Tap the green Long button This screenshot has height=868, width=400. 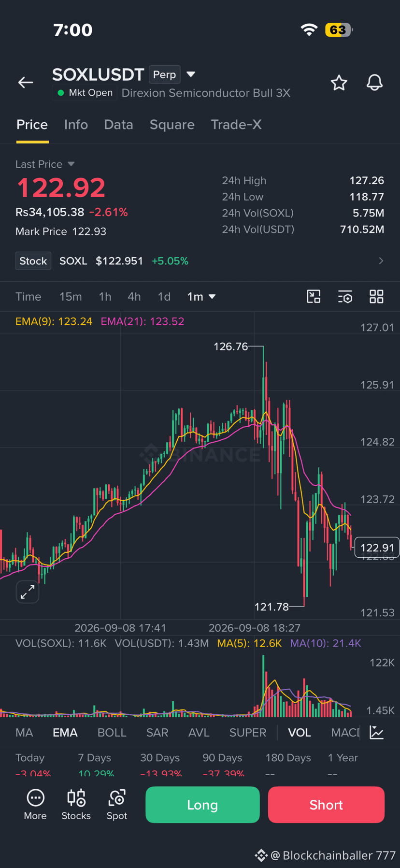[202, 805]
